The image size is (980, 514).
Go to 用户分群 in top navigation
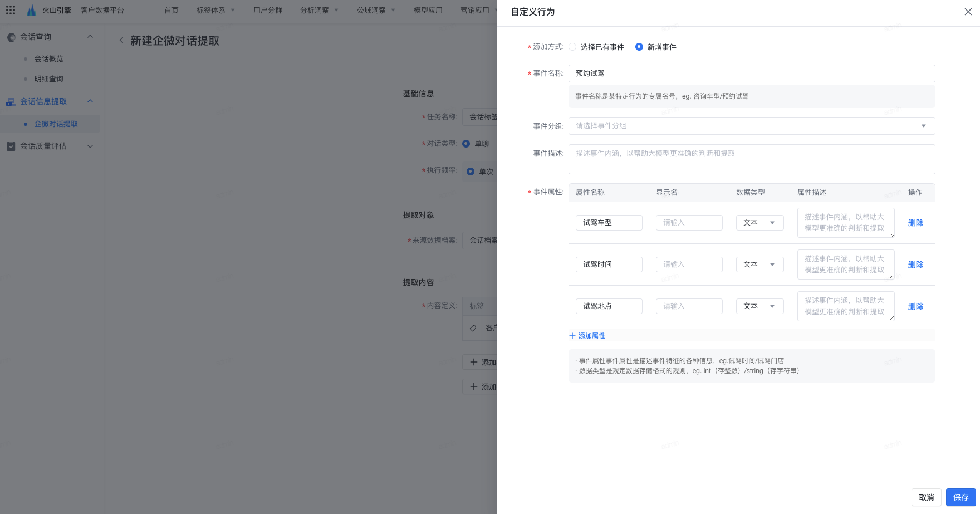(267, 10)
